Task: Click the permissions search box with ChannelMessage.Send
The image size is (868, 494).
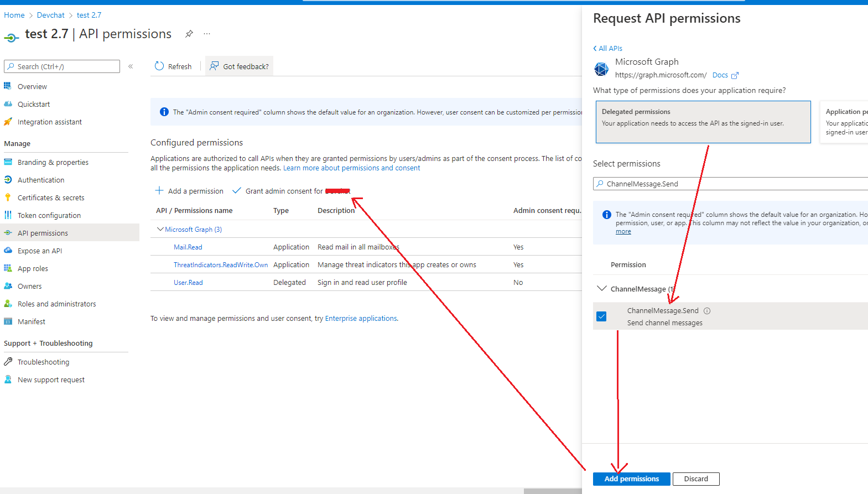Action: (730, 184)
